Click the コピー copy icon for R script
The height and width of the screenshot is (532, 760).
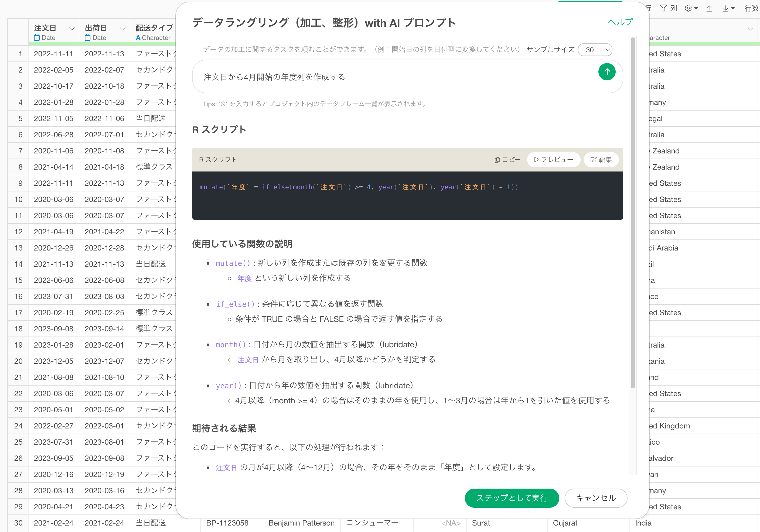(507, 159)
